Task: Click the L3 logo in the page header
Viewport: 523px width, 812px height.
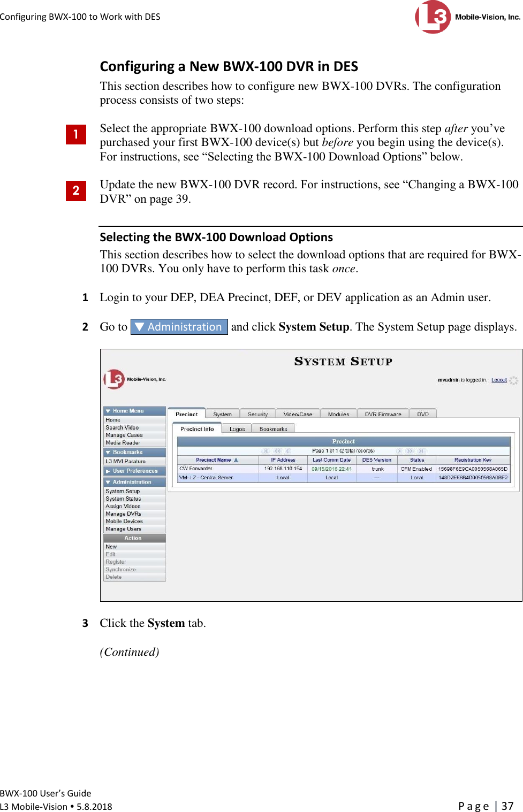Action: click(x=467, y=17)
